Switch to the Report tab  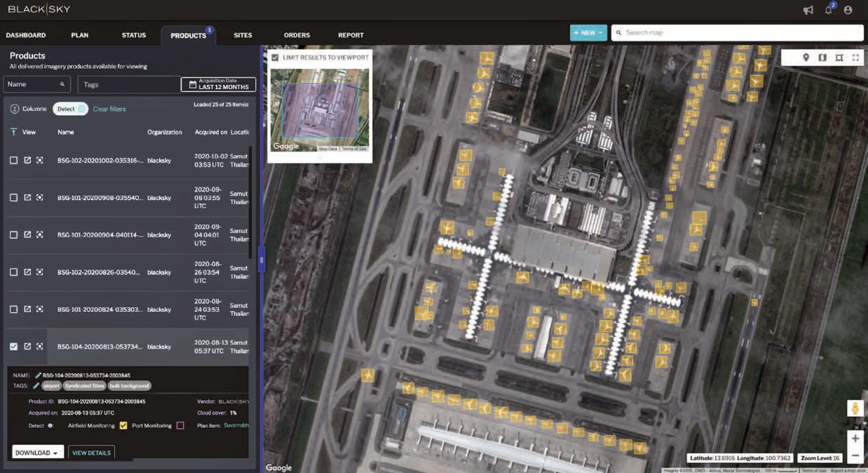pyautogui.click(x=351, y=35)
